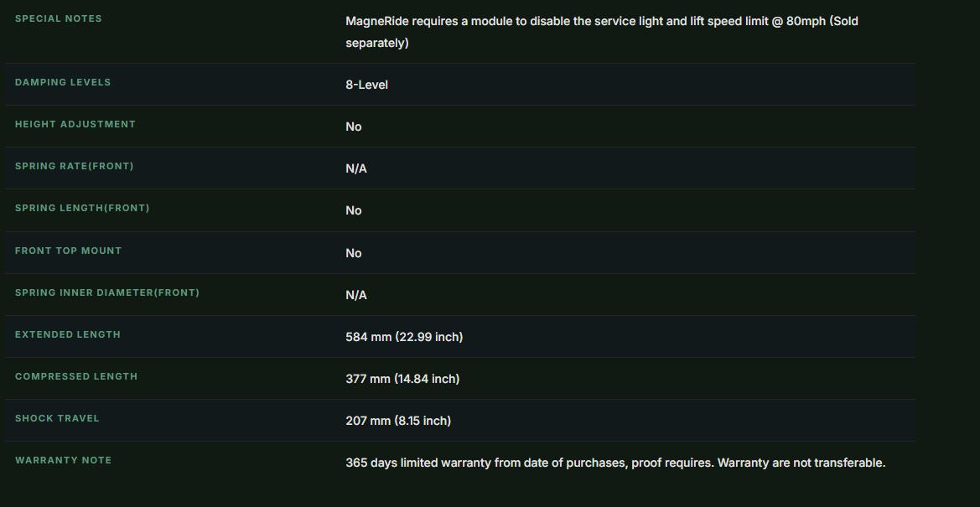Select the 377 mm compressed length value
This screenshot has height=507, width=980.
402,379
